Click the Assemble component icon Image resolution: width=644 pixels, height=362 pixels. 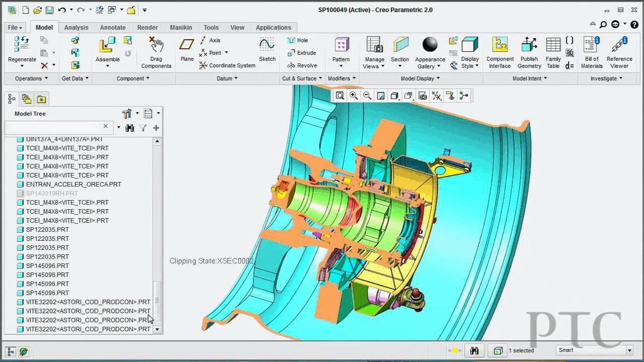pyautogui.click(x=107, y=44)
